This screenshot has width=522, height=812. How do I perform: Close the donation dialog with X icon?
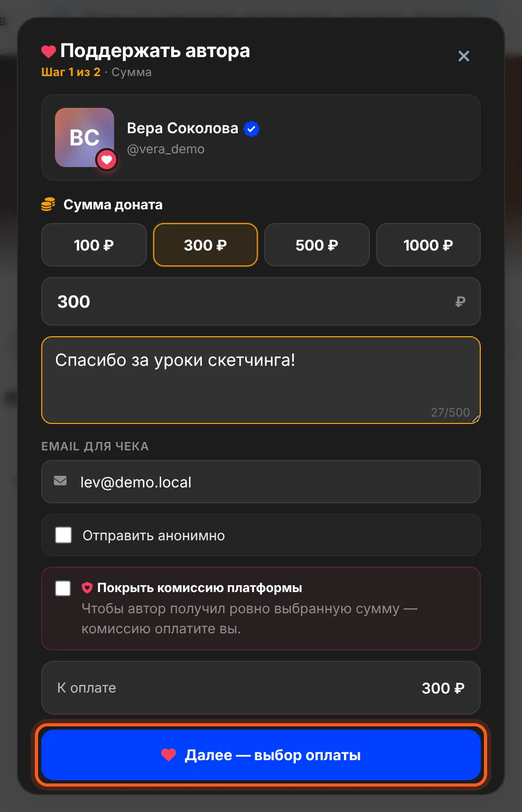click(464, 56)
